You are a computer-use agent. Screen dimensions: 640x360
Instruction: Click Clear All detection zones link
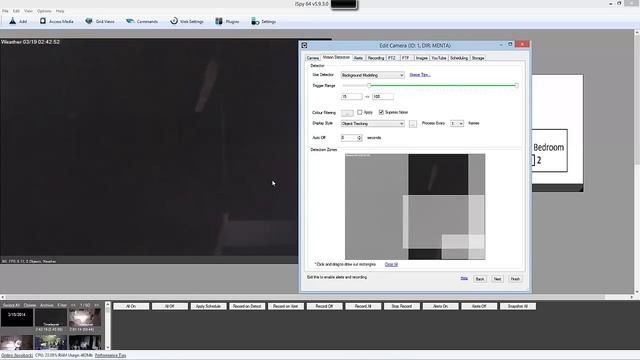click(x=391, y=264)
